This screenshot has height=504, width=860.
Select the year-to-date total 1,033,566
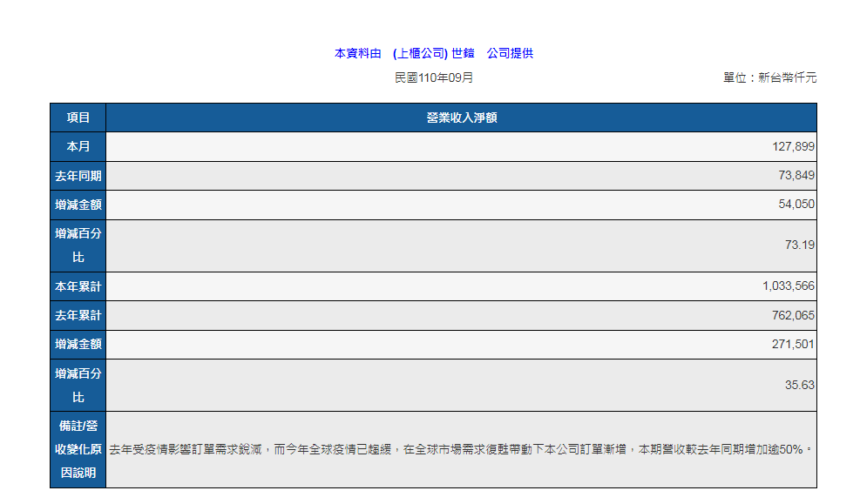[x=789, y=286]
